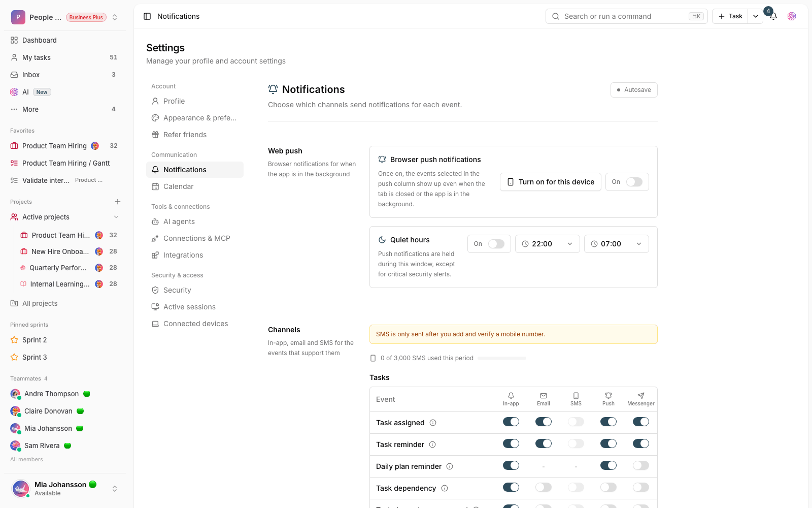Open the Profile settings page

click(x=195, y=101)
